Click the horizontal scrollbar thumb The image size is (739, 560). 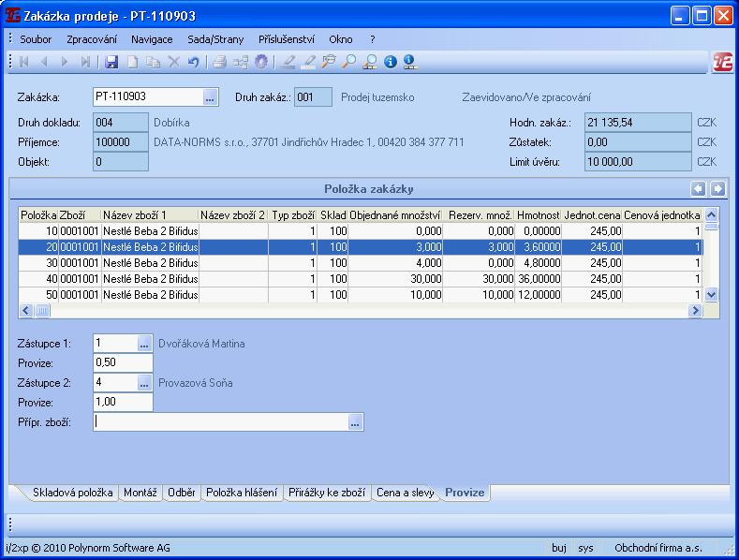pos(42,311)
